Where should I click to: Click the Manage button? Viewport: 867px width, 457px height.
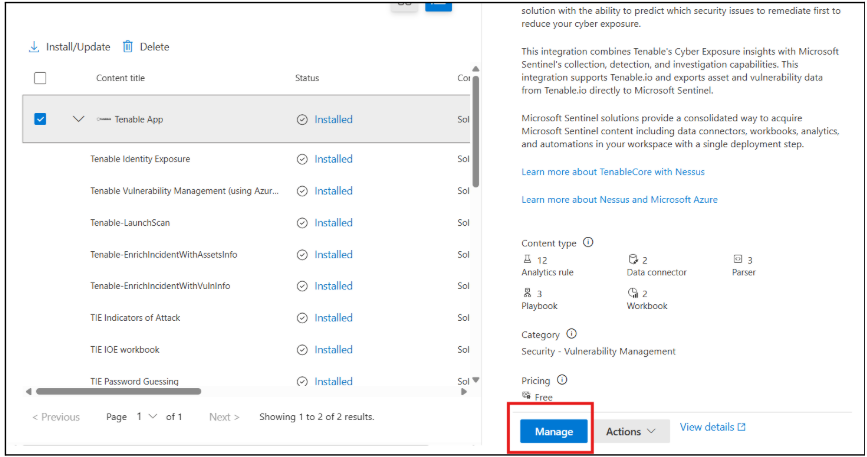(x=553, y=431)
